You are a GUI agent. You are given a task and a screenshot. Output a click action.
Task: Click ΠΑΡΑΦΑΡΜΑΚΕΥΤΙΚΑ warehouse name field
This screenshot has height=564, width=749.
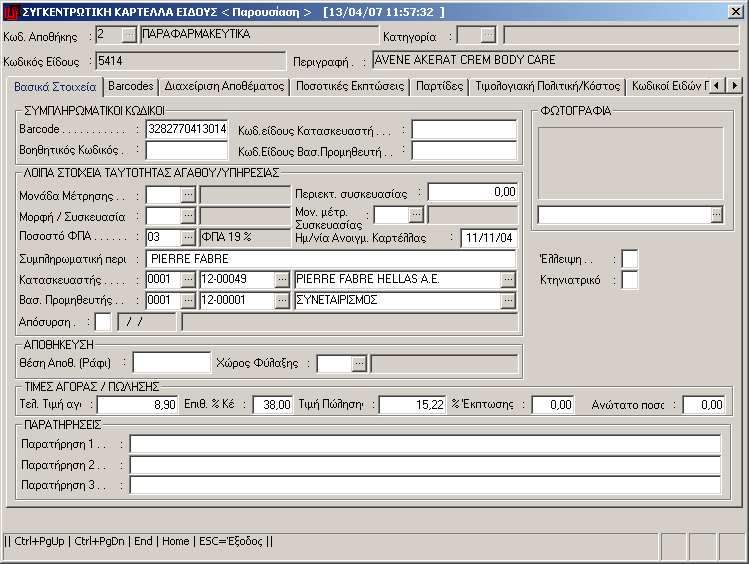pyautogui.click(x=259, y=34)
